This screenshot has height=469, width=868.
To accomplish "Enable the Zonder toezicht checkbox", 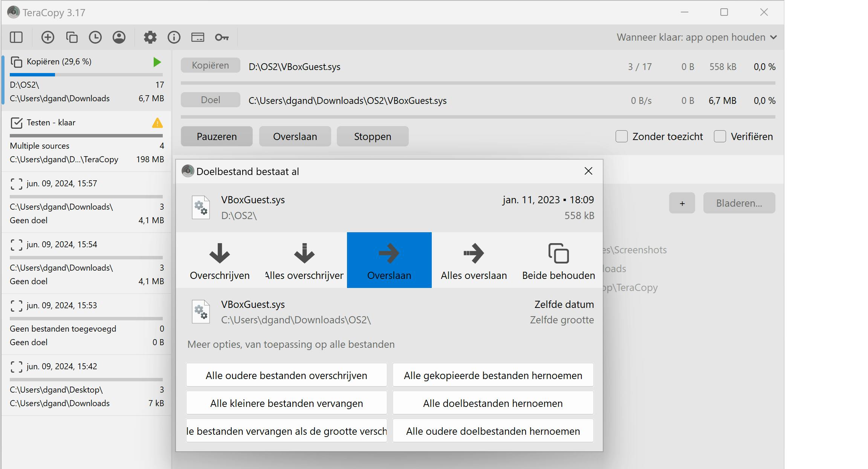I will click(622, 136).
